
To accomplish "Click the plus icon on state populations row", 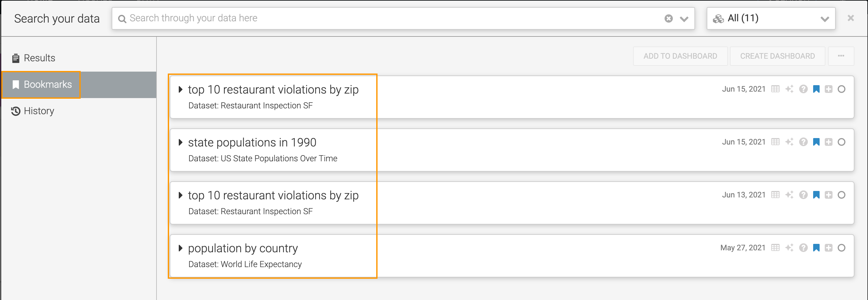I will (829, 142).
